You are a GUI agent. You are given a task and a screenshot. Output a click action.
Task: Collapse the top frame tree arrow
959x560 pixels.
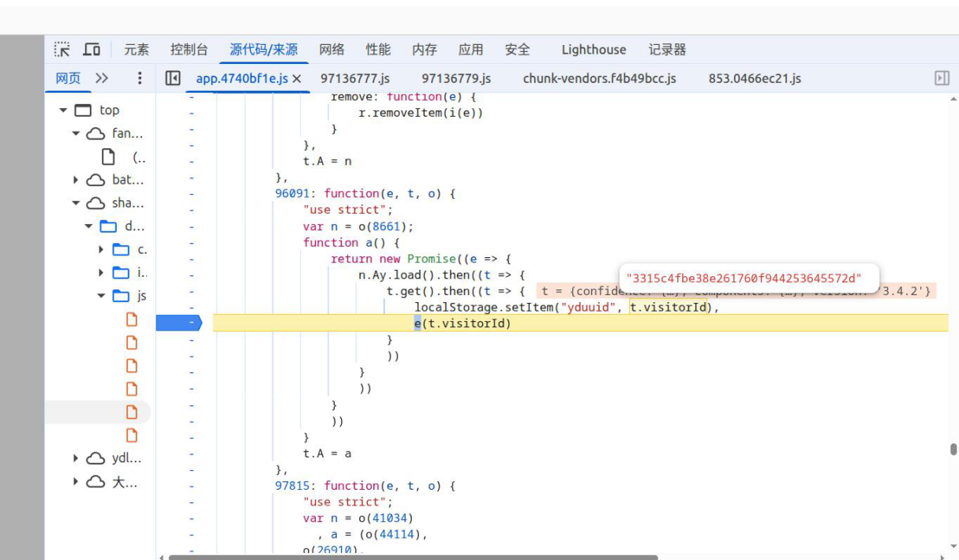click(63, 110)
